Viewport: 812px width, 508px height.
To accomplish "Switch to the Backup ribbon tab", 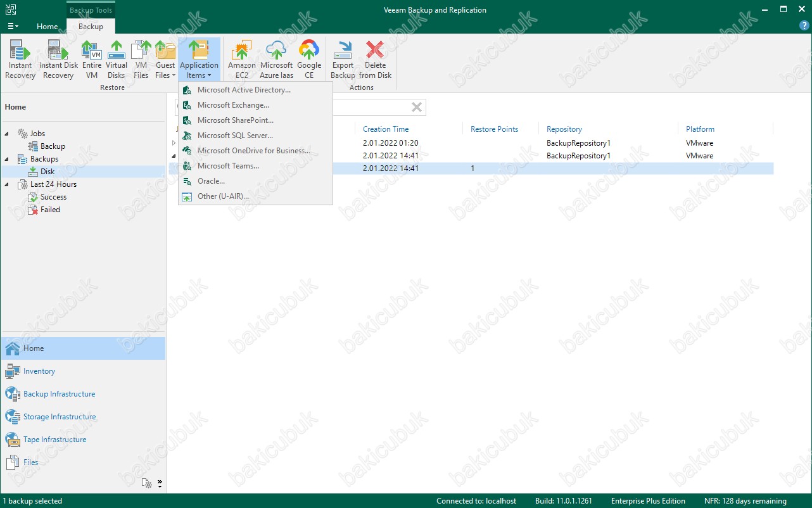I will click(91, 27).
